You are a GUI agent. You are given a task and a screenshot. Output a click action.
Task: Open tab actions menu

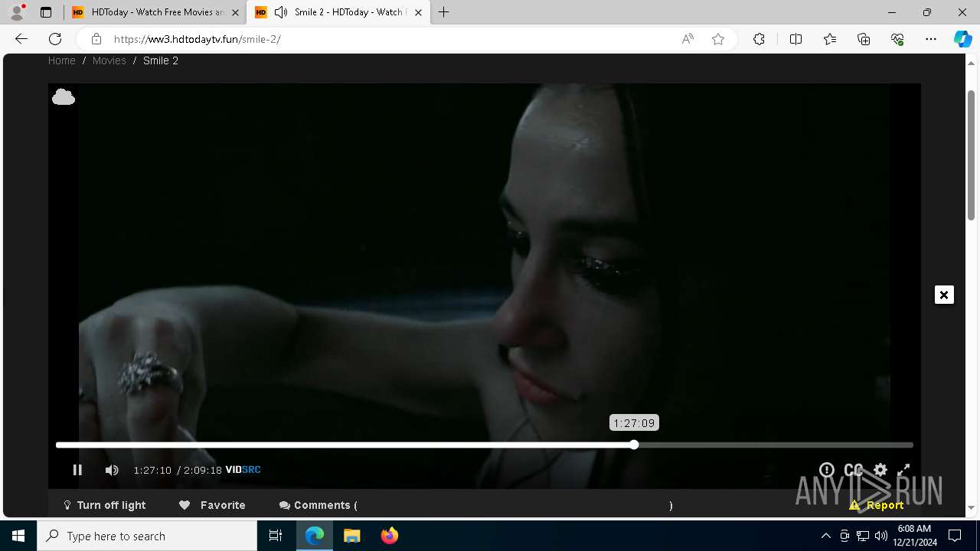coord(46,12)
